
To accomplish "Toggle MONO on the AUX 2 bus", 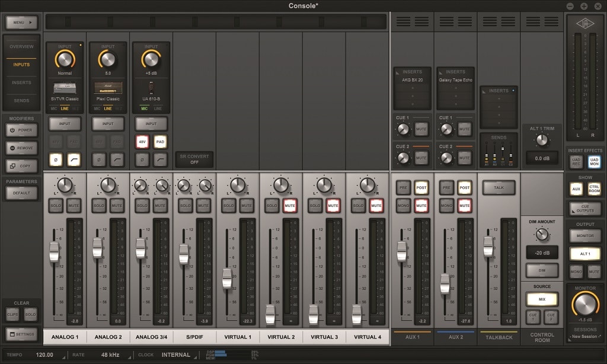I will coord(446,206).
